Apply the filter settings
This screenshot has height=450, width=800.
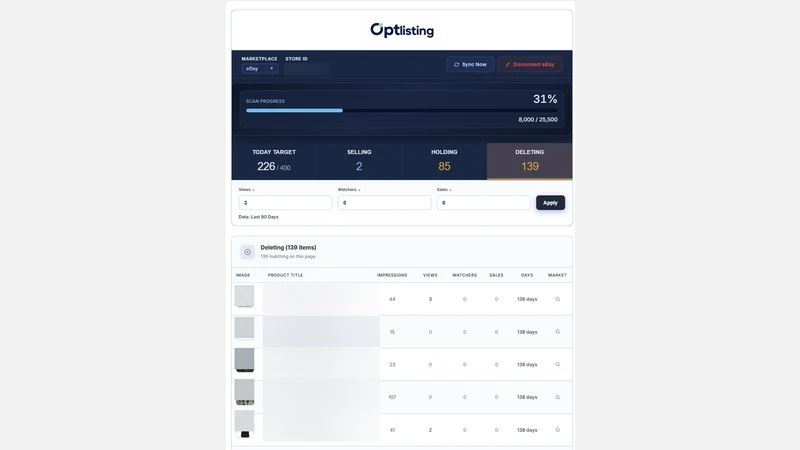coord(550,203)
